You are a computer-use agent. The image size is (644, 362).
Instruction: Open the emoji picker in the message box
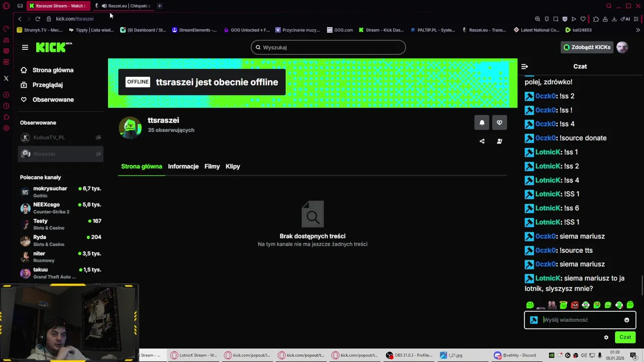tap(626, 320)
